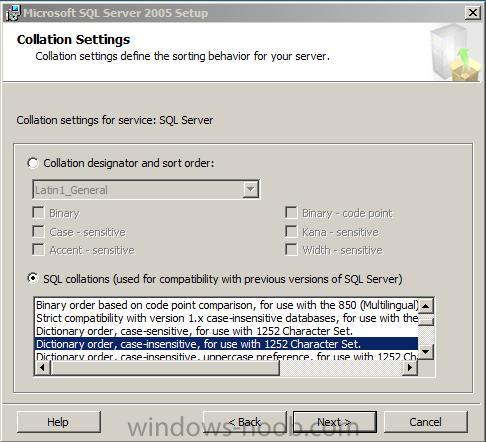Enable the Case - sensitive checkbox
This screenshot has width=486, height=442.
coord(38,231)
